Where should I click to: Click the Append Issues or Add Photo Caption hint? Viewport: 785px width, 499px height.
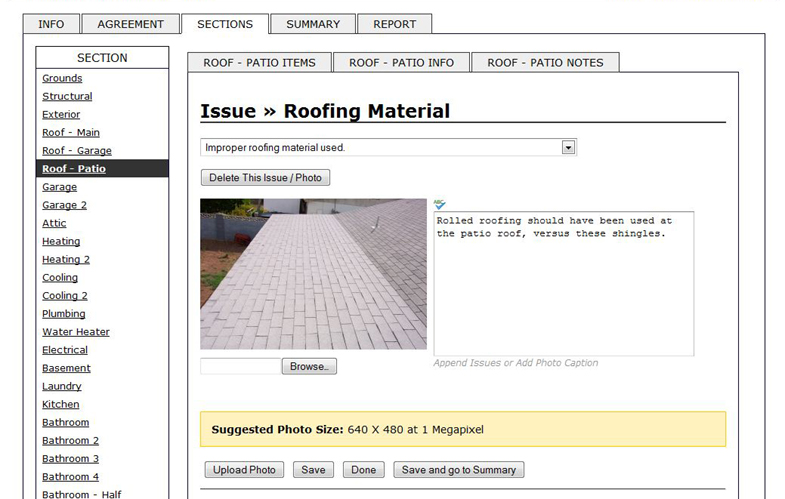coord(516,363)
